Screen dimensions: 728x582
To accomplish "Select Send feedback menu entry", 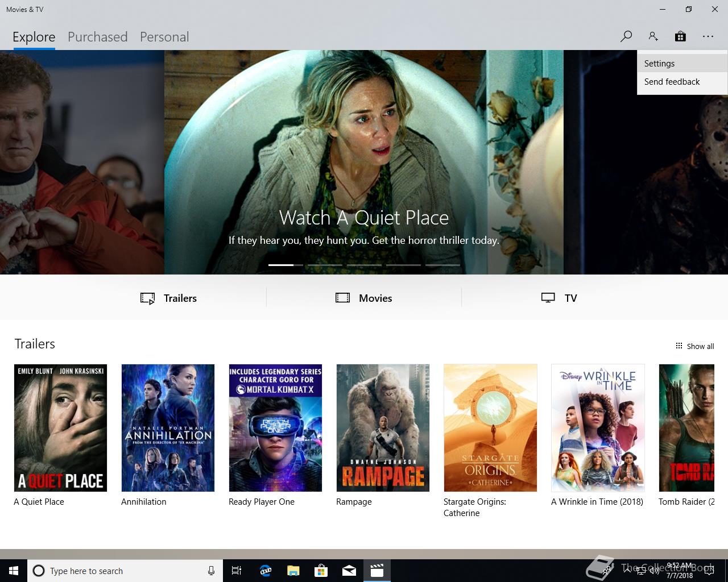I will 682,82.
